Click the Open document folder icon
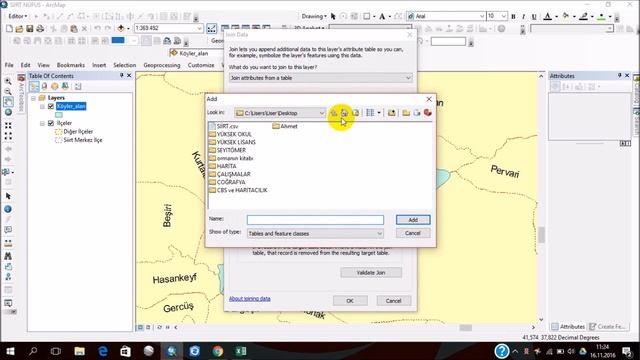The height and width of the screenshot is (360, 640). 19,29
